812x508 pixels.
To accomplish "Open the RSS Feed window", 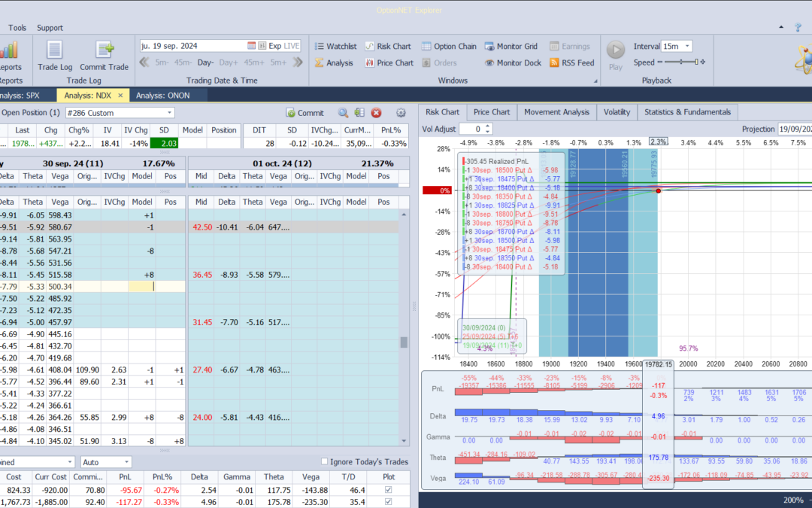I will [571, 62].
